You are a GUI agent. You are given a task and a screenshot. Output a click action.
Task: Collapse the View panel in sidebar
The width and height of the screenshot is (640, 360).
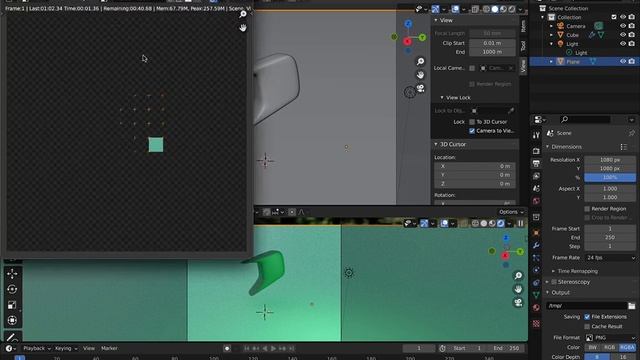[436, 20]
